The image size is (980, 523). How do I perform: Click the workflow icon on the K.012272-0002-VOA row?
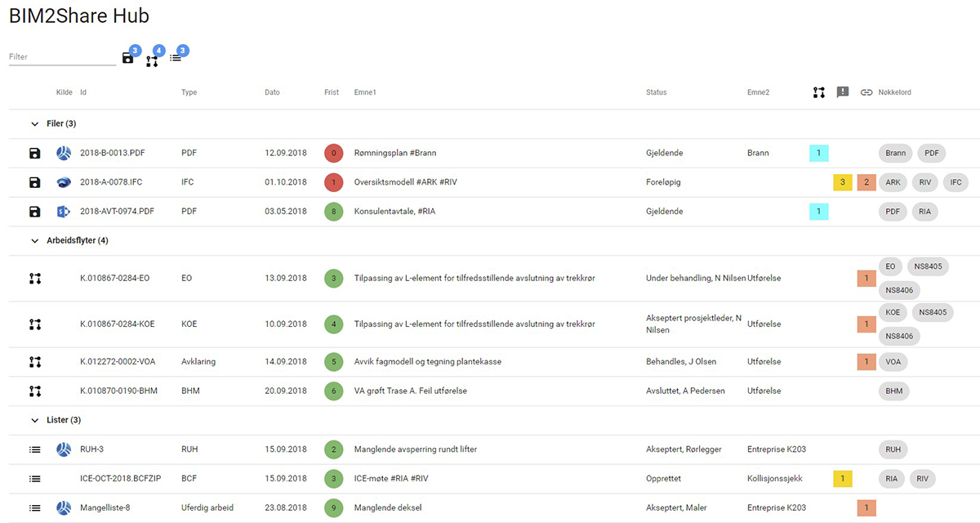[35, 361]
